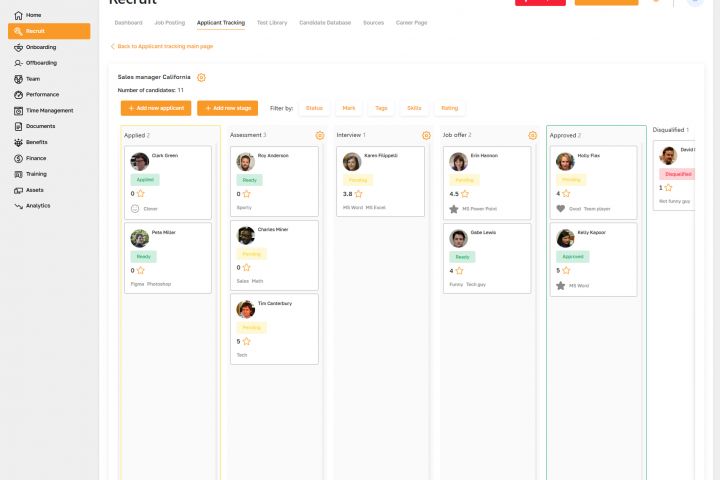Click rating star on Roy Anderson's card
Image resolution: width=720 pixels, height=480 pixels.
[x=247, y=193]
